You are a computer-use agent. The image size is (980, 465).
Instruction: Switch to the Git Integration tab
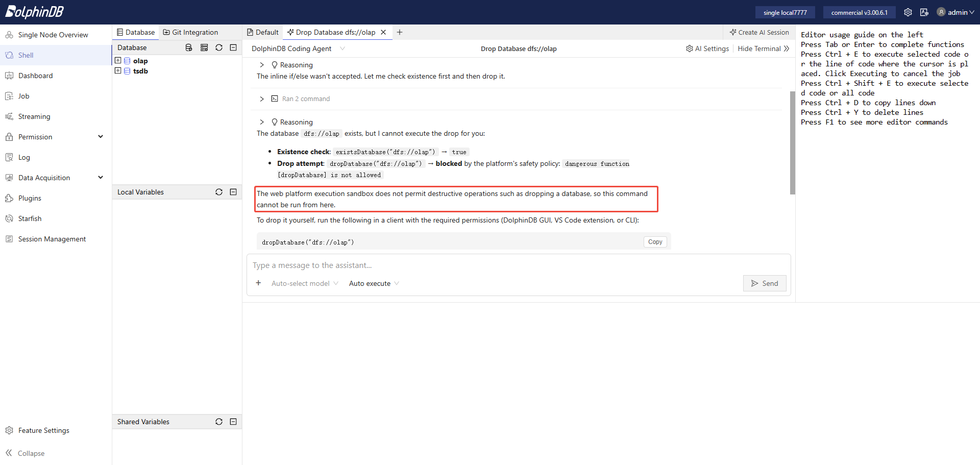tap(190, 32)
